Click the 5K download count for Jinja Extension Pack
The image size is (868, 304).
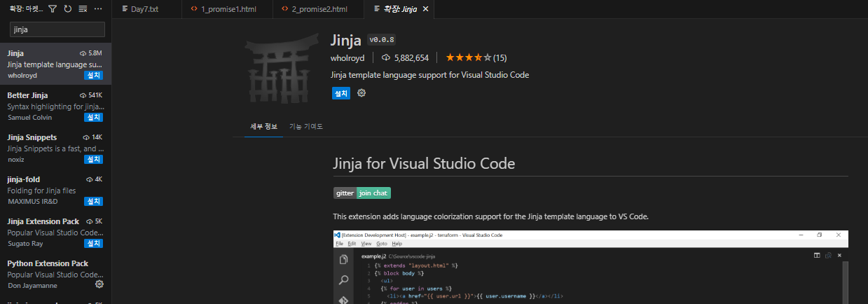[x=94, y=221]
